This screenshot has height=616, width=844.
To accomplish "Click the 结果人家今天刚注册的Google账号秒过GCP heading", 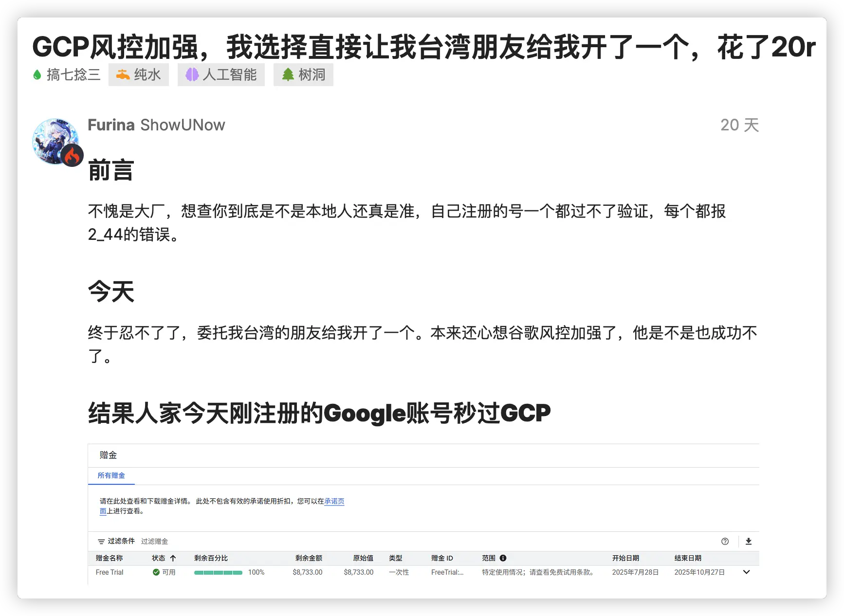I will (319, 413).
